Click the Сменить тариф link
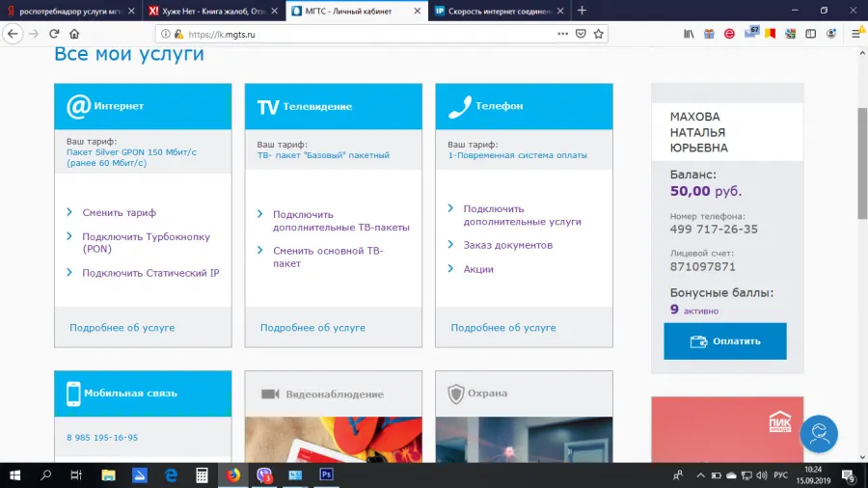868x488 pixels. click(119, 212)
